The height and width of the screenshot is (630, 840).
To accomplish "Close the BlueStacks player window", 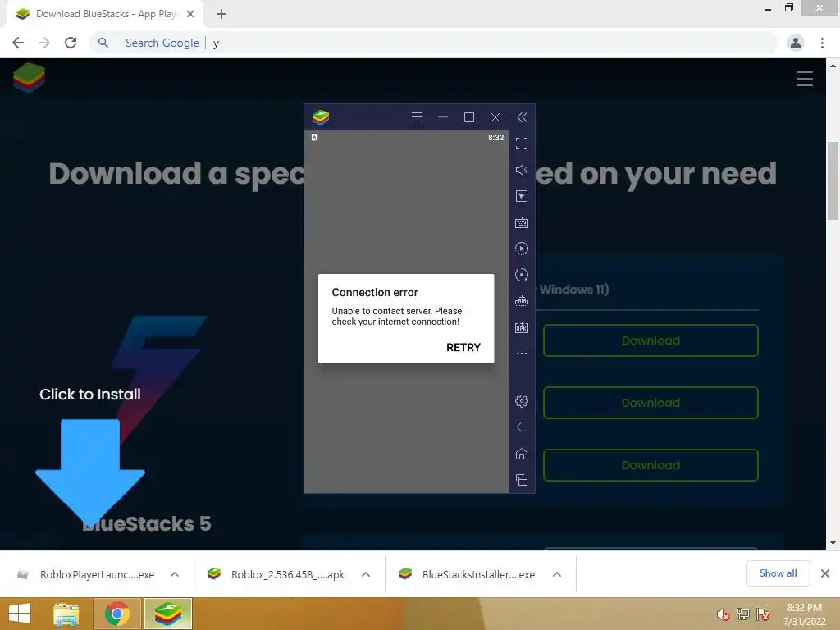I will [495, 117].
